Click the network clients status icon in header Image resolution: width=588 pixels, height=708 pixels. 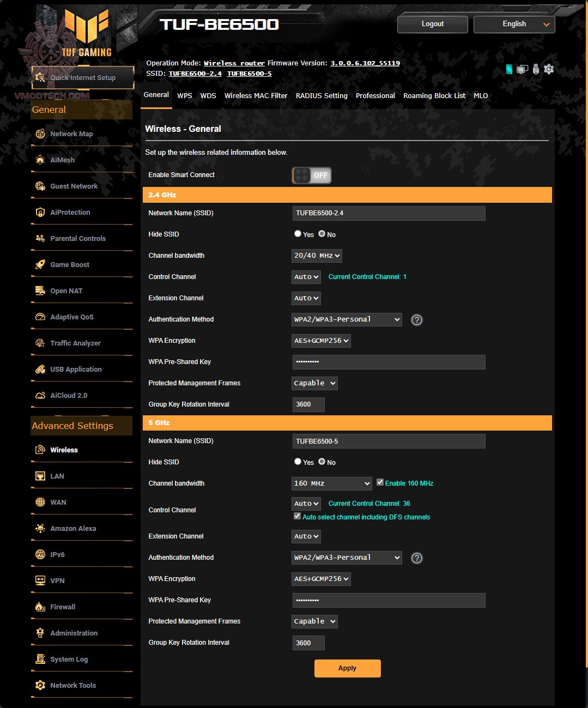click(x=522, y=69)
